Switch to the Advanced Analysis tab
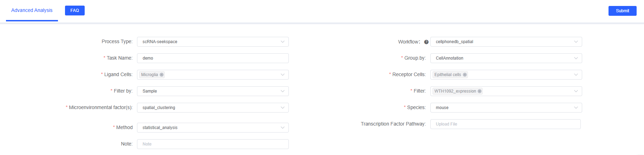The width and height of the screenshot is (644, 155). (32, 11)
